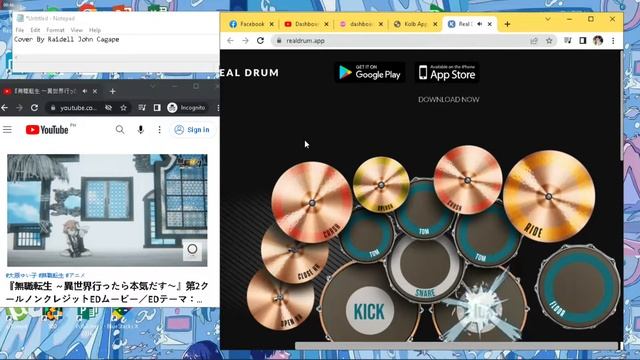This screenshot has width=640, height=360.
Task: Open the Notepad Edit menu
Action: (35, 30)
